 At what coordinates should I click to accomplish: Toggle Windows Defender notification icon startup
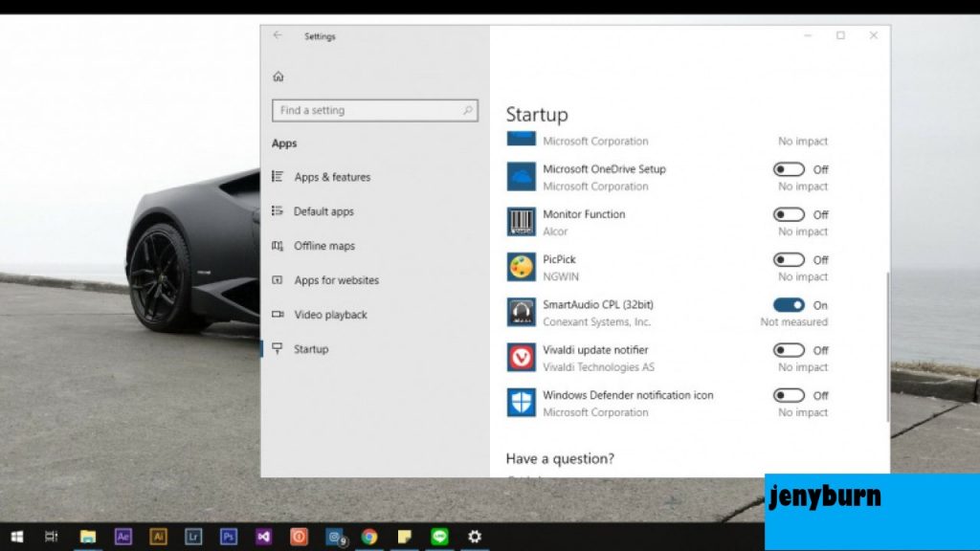point(789,395)
